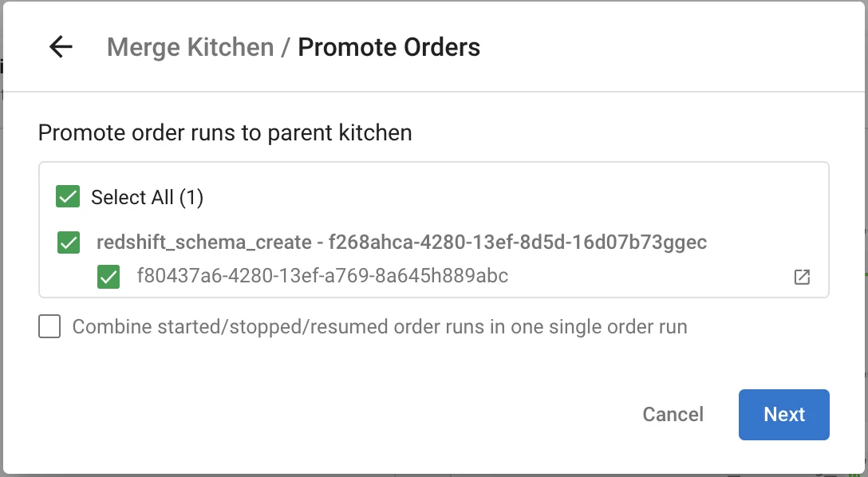Open order run f80437a6 in new tab icon
This screenshot has width=868, height=477.
802,277
